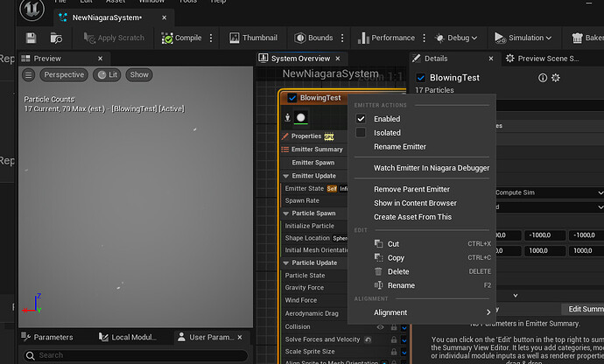
Task: Toggle the Collision module enabled checkbox
Action: 404,328
